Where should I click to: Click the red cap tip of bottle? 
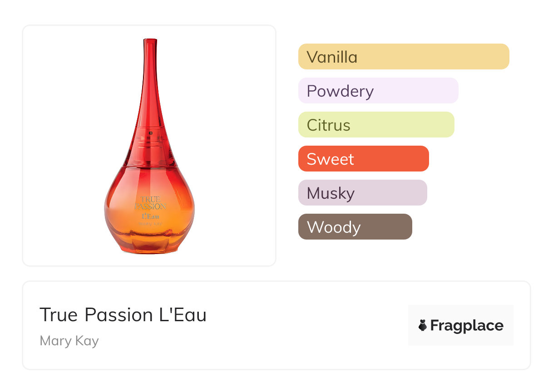[x=150, y=43]
